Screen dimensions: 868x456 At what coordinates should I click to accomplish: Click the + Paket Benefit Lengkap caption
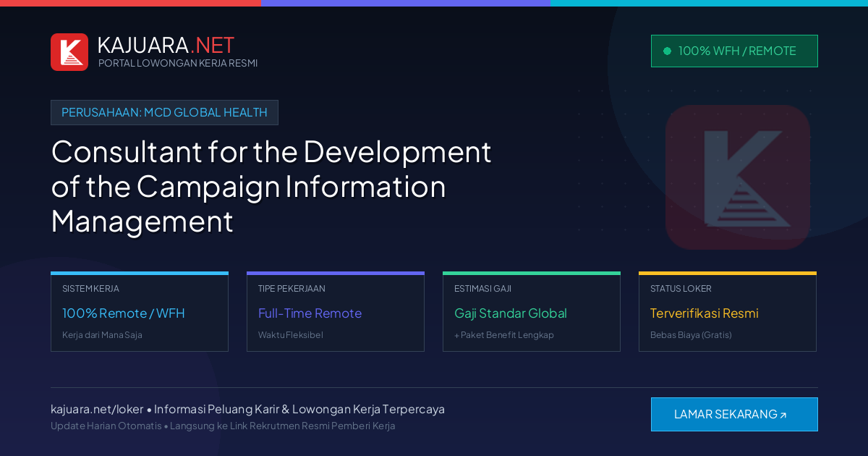pyautogui.click(x=504, y=335)
